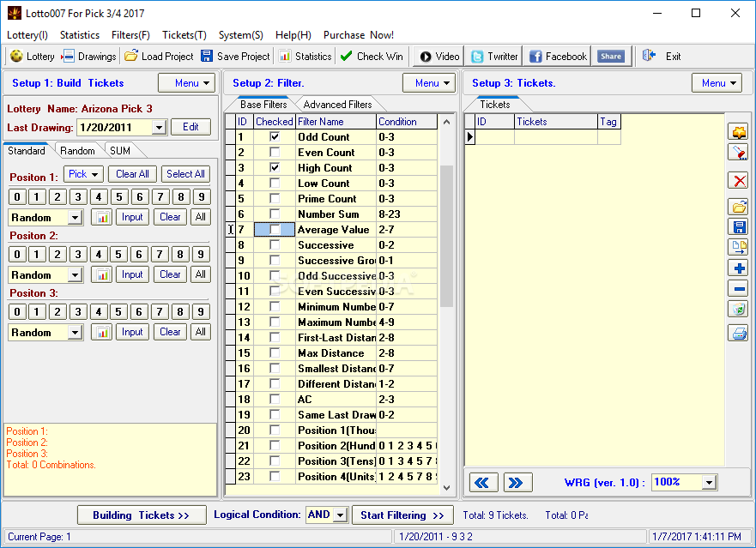Open the Check Win tool
Viewport: 756px width, 548px height.
[x=372, y=57]
